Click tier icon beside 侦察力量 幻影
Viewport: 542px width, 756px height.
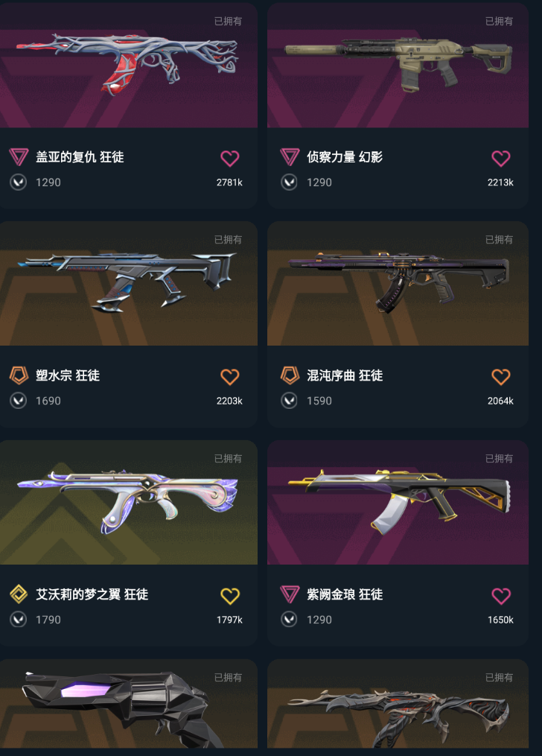[x=290, y=156]
